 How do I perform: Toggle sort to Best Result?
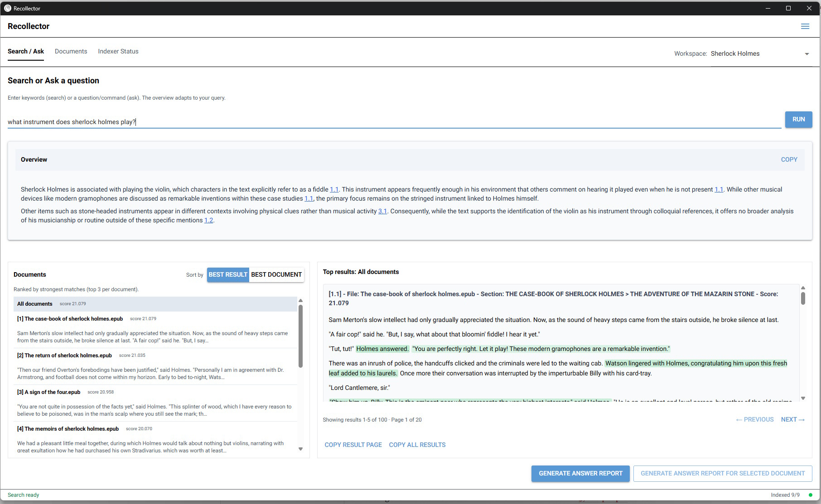click(x=228, y=274)
